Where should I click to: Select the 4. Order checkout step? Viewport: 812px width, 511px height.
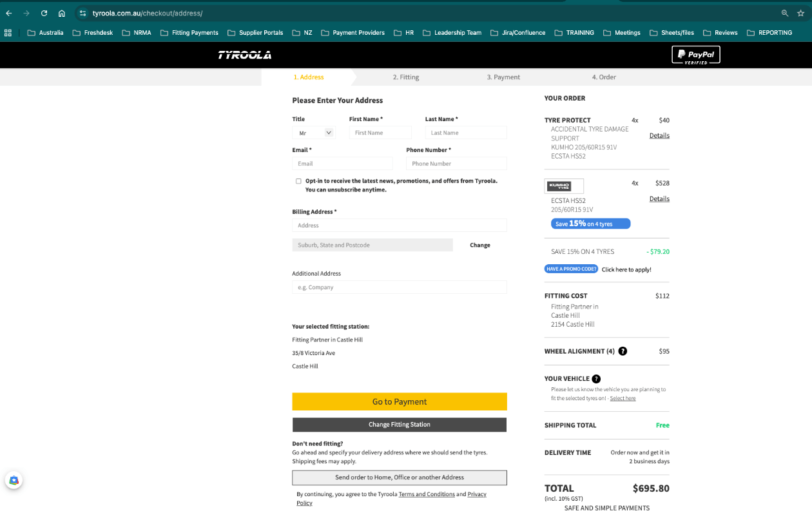click(x=604, y=77)
